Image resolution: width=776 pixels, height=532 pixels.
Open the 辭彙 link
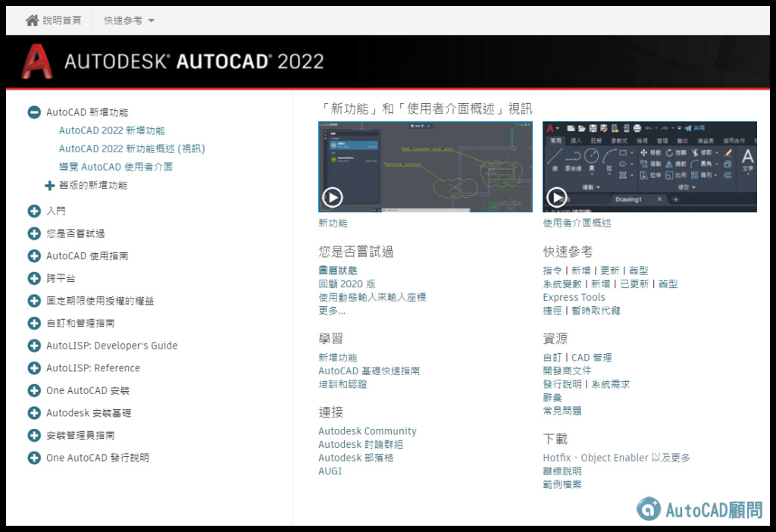click(552, 398)
